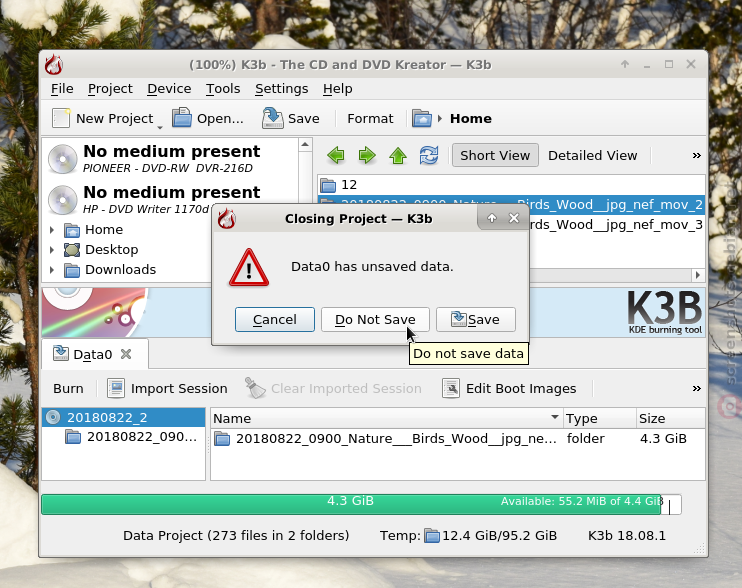Reload the file view with refresh icon

(429, 155)
